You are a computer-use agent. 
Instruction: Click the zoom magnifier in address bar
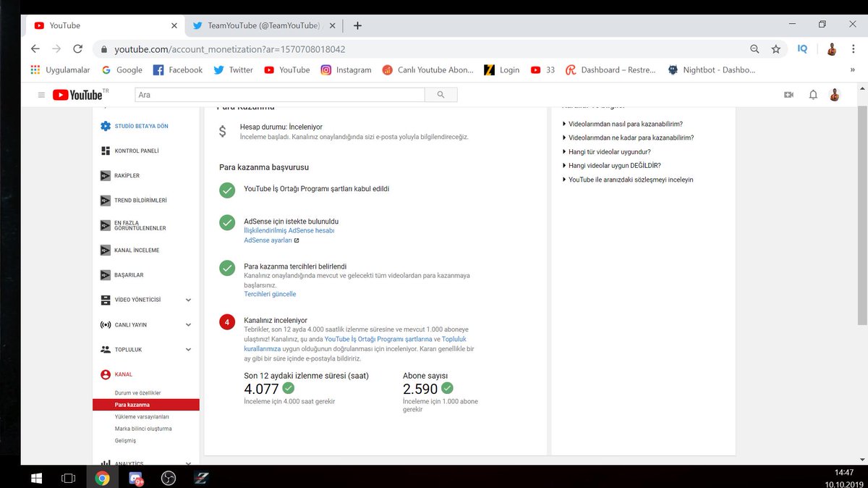[x=754, y=49]
